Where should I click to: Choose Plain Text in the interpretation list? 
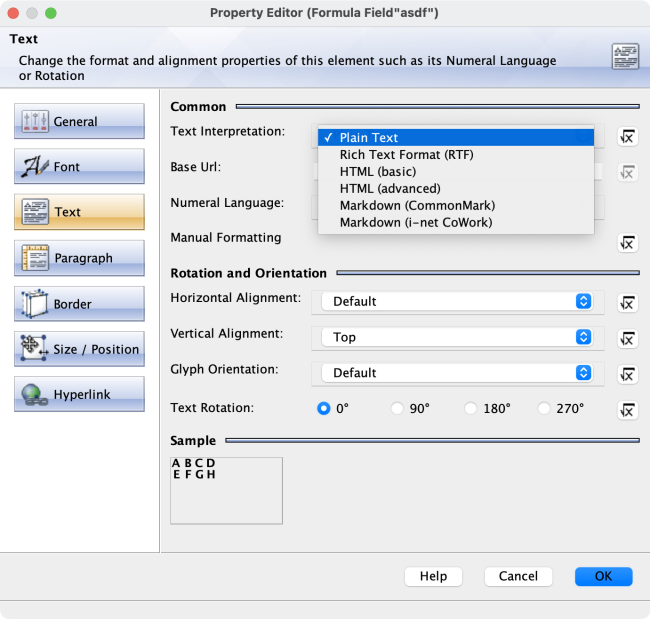click(x=456, y=137)
